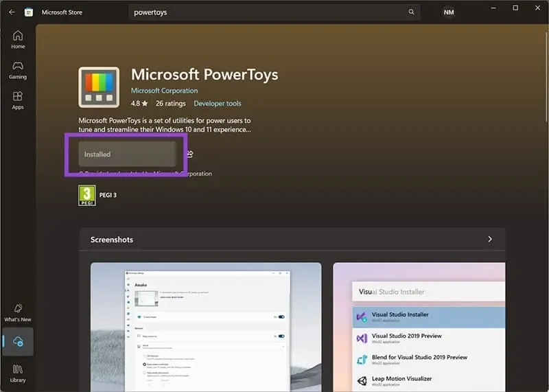Click the search box containing powertoys
Screen dimensions: 549x392
click(274, 12)
